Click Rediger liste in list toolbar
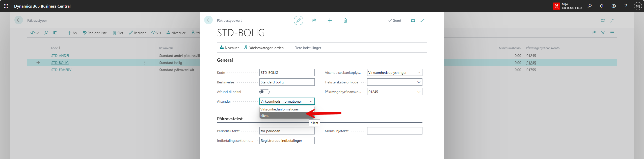The image size is (644, 159). pyautogui.click(x=95, y=33)
